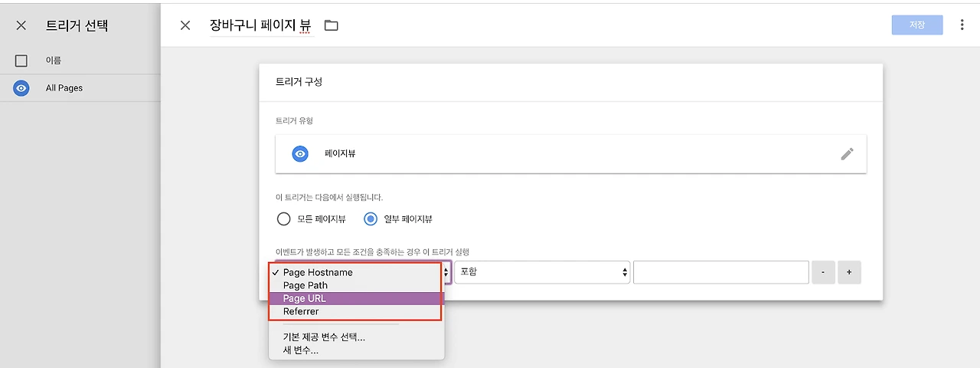Select the All Pages trigger row
This screenshot has height=368, width=980.
pyautogui.click(x=80, y=88)
